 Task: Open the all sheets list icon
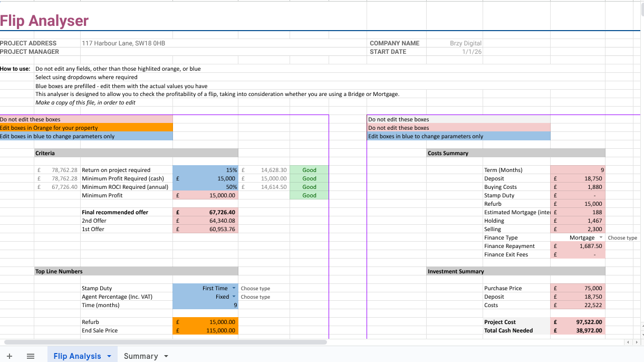[x=31, y=356]
